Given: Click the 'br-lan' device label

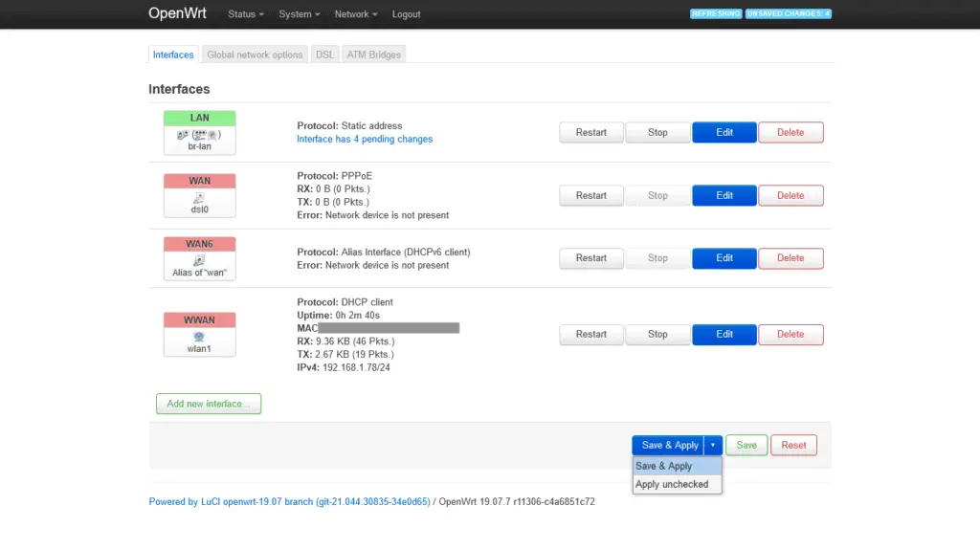Looking at the screenshot, I should point(199,146).
